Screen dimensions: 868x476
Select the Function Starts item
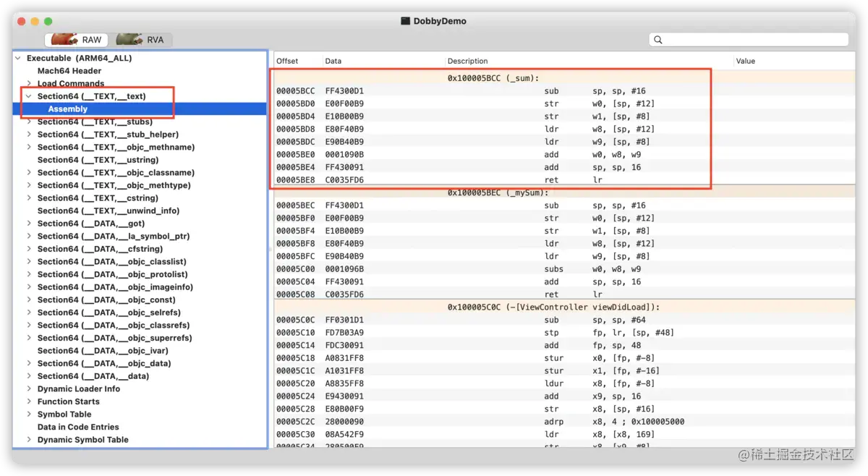click(69, 401)
